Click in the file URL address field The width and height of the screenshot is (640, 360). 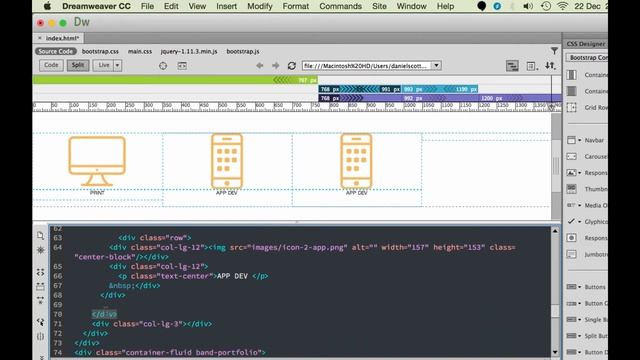367,66
